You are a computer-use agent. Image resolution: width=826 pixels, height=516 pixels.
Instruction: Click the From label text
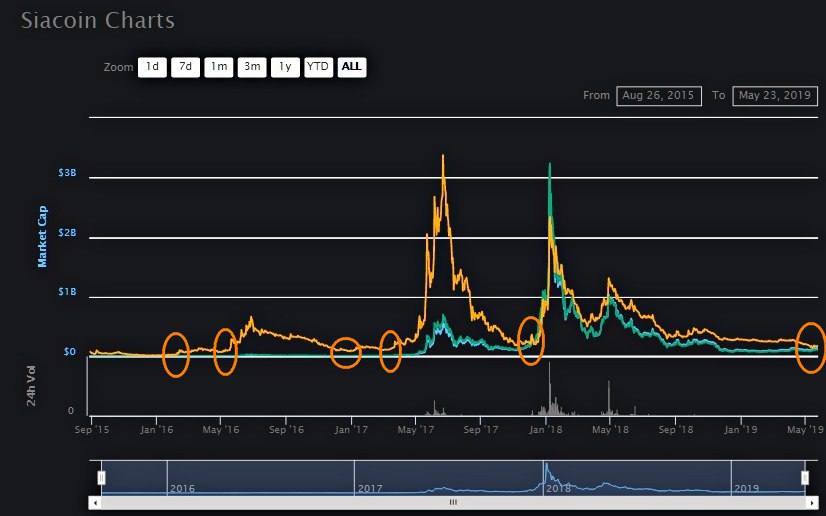tap(596, 95)
